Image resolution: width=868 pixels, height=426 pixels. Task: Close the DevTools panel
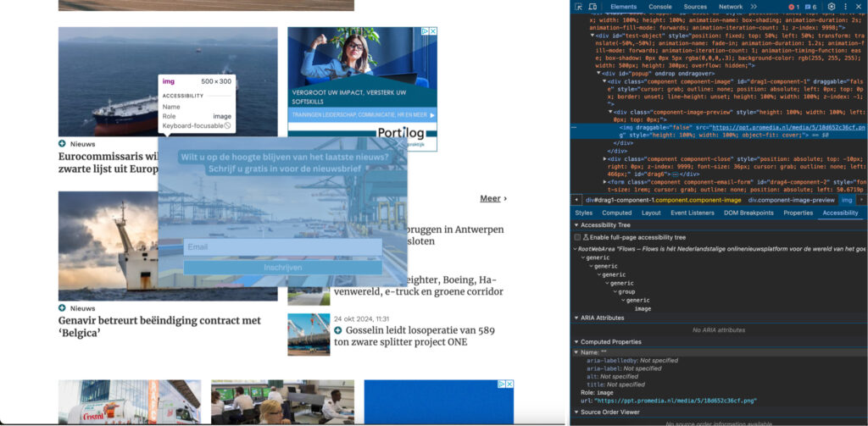tap(859, 7)
